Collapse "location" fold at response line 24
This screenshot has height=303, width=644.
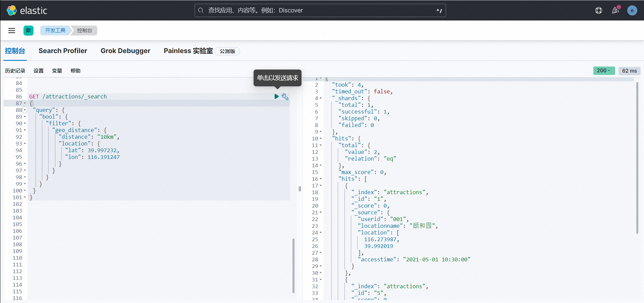pos(321,233)
